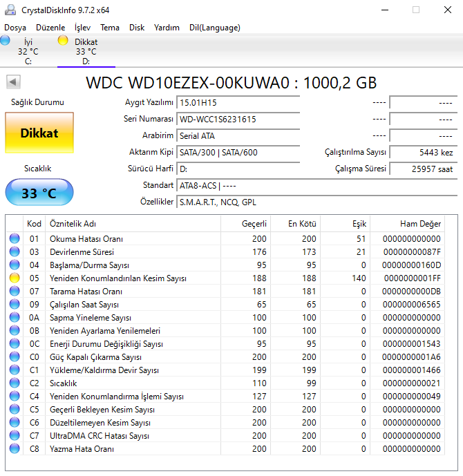Switch to drive C: İyi 32 °C tab
This screenshot has width=463, height=476.
pos(28,51)
